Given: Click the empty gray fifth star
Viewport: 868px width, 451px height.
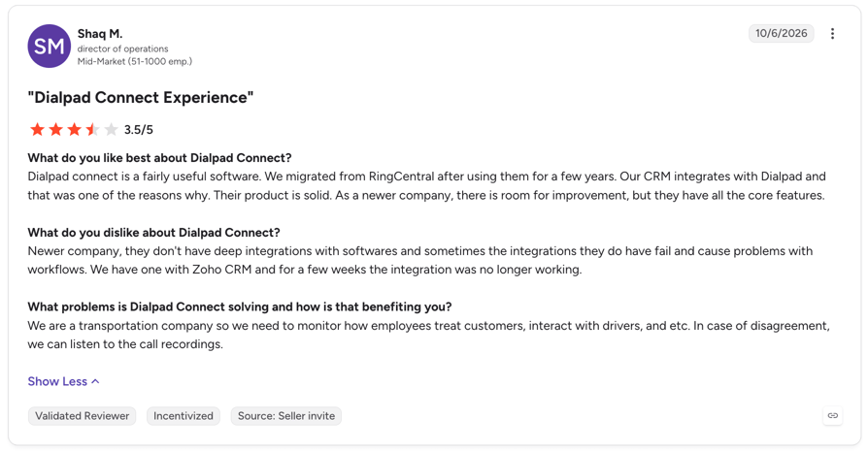Looking at the screenshot, I should pyautogui.click(x=112, y=130).
